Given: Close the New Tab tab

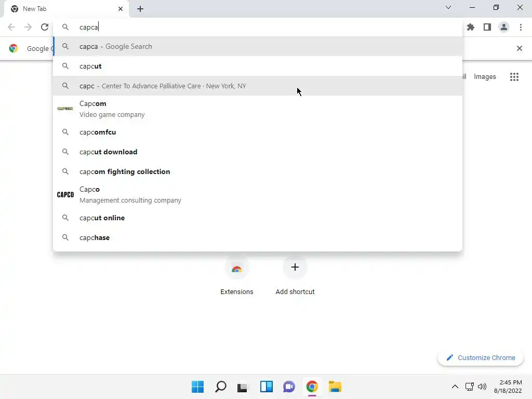Looking at the screenshot, I should [121, 9].
